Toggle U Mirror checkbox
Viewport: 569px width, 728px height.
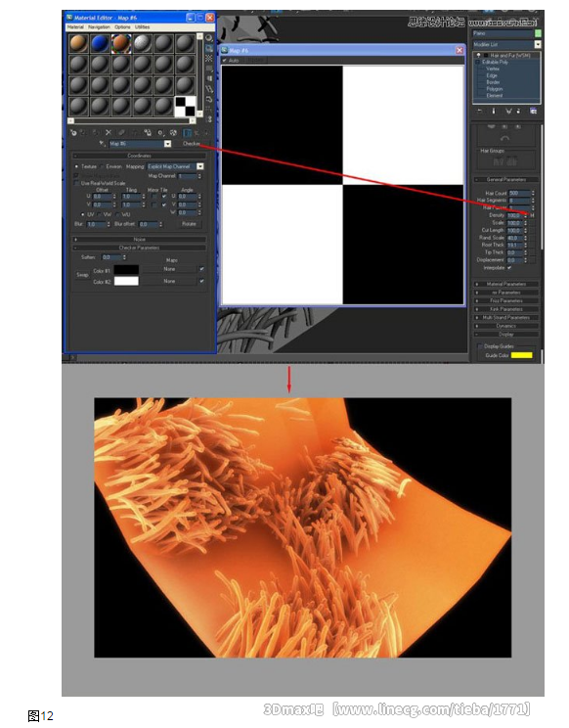pyautogui.click(x=153, y=197)
